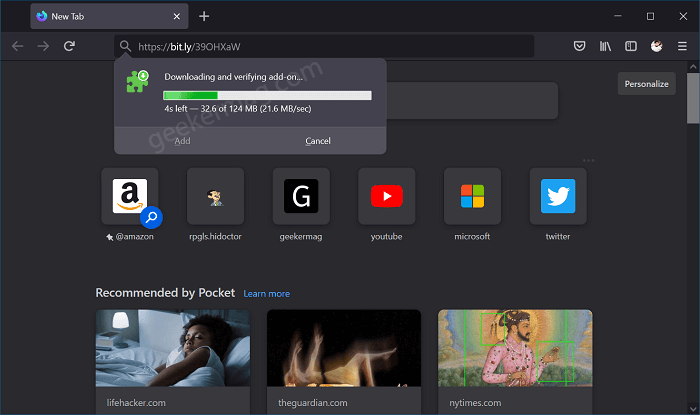Screen dimensions: 700x415
Task: Click the 'theguardian.com' source label
Action: [x=312, y=403]
